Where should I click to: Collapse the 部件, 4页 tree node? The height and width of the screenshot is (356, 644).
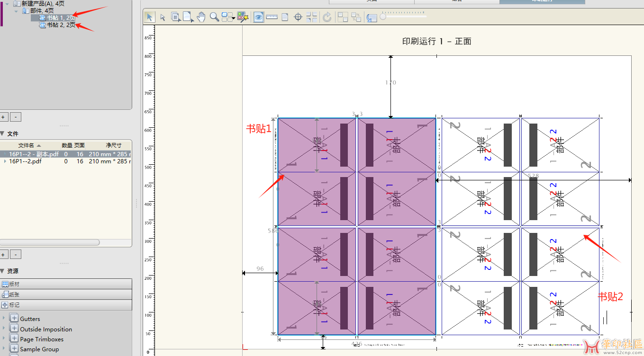pyautogui.click(x=16, y=10)
